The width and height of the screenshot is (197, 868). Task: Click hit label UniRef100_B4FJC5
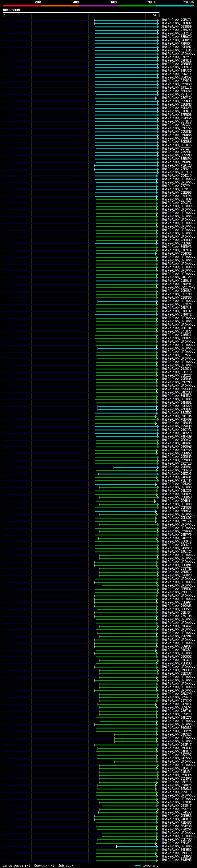(x=176, y=71)
